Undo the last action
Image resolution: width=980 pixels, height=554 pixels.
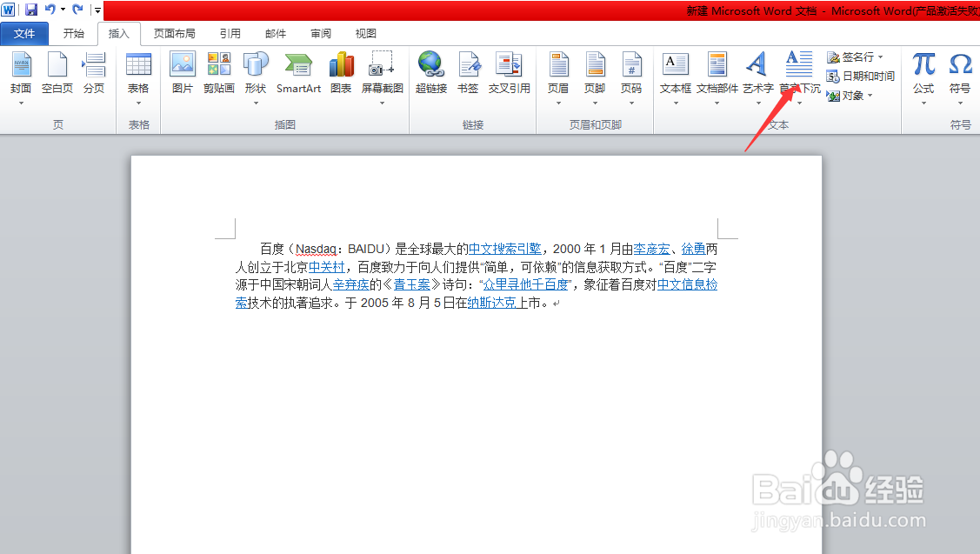tap(50, 10)
